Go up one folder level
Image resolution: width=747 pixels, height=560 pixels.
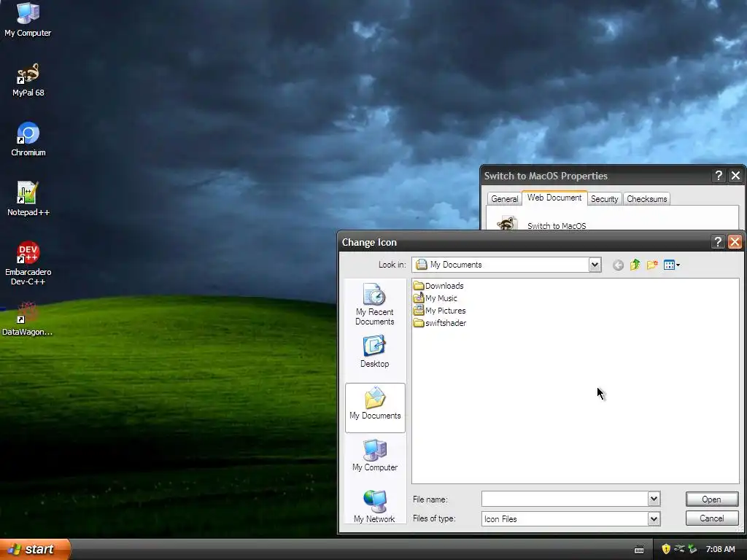[x=635, y=265]
